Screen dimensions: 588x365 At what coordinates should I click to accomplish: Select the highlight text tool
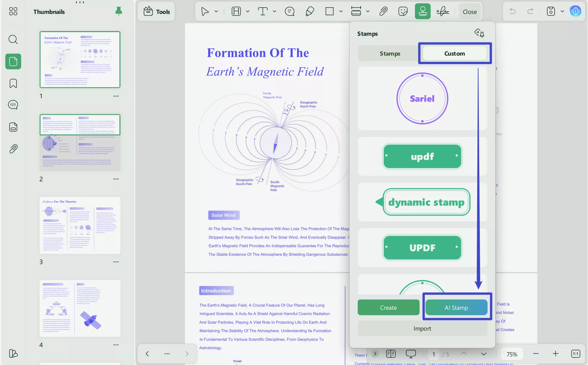point(236,12)
